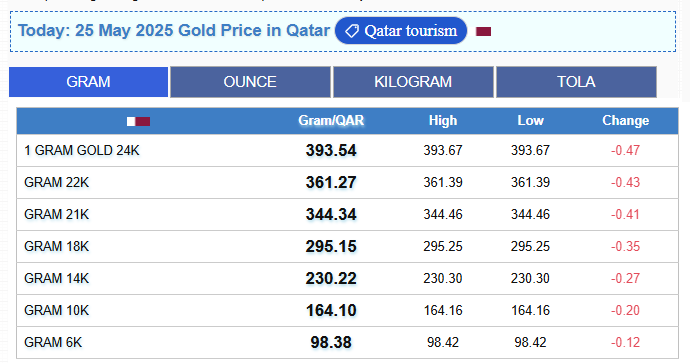Click the GRAM 6K row label
The image size is (690, 363).
click(x=53, y=342)
